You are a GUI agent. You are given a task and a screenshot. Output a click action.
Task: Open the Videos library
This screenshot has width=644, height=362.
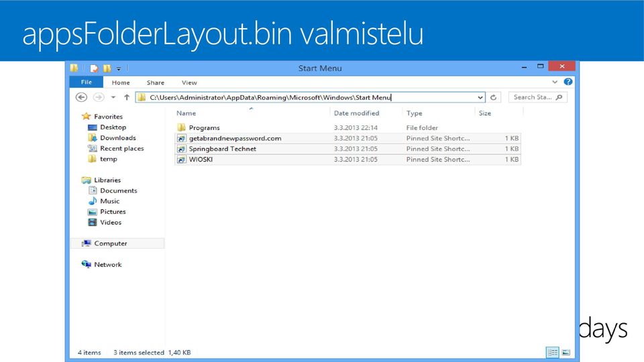click(111, 223)
